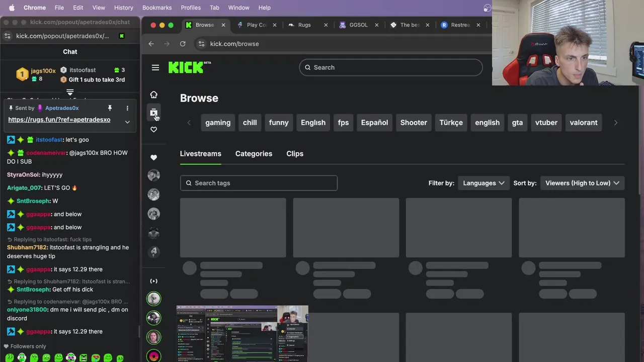The image size is (644, 362).
Task: Open second green-ringed recommended channel avatar
Action: click(153, 318)
